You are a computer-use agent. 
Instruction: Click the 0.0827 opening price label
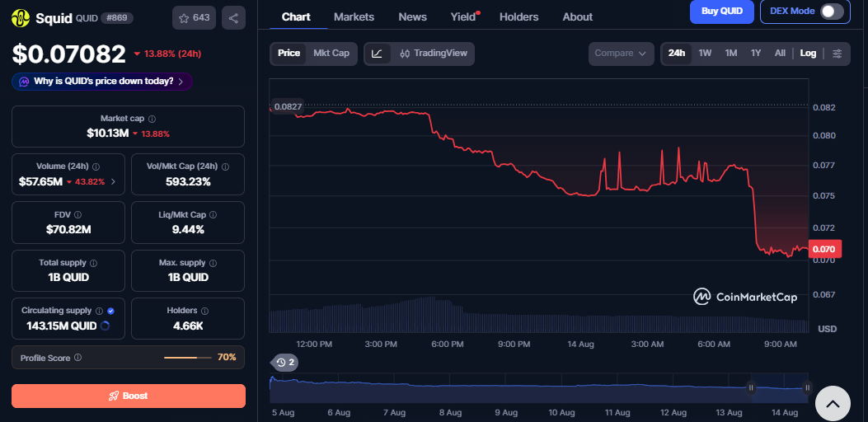pos(287,106)
